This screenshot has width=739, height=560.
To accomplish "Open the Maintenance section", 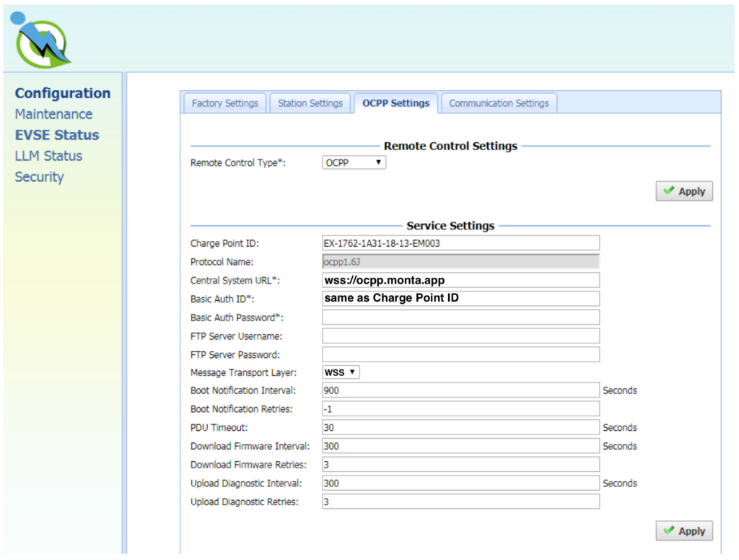I will pos(53,114).
